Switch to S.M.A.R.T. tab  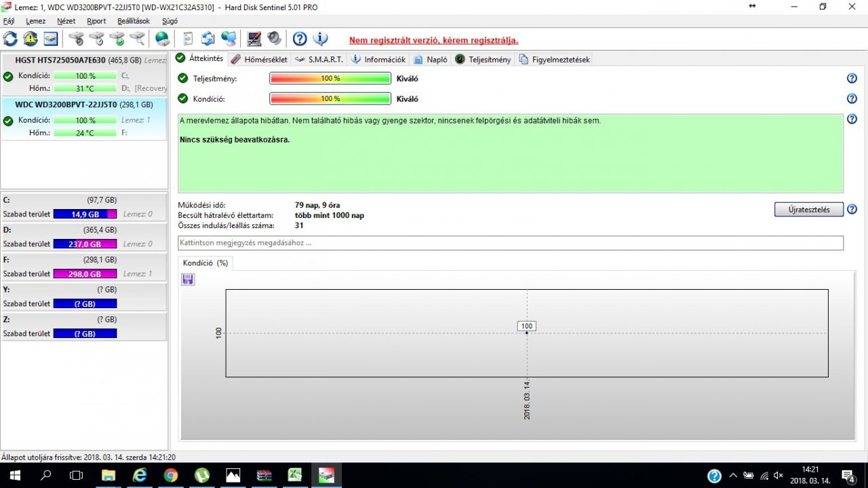pyautogui.click(x=319, y=59)
